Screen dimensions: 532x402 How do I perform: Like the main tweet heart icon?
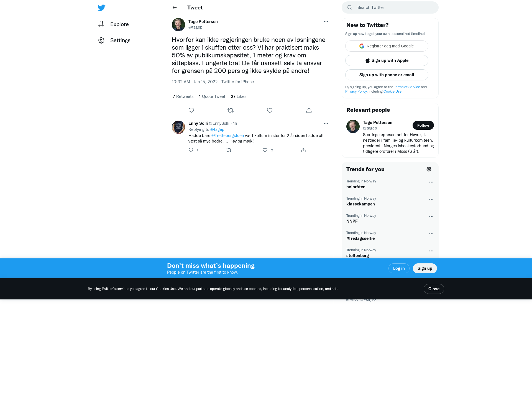tap(270, 110)
